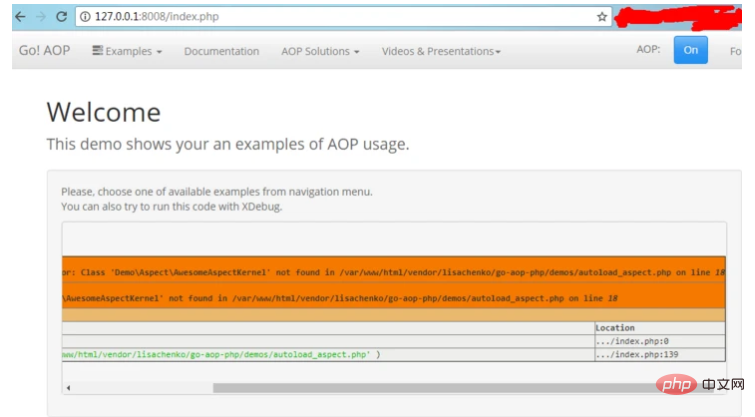This screenshot has width=755, height=417.
Task: Expand Videos & Presentations dropdown
Action: pyautogui.click(x=440, y=51)
